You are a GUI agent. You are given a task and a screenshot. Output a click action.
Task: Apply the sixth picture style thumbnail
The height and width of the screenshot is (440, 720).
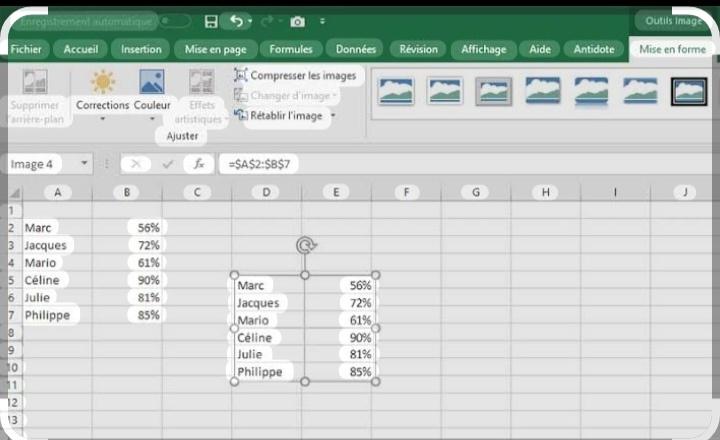tap(640, 90)
